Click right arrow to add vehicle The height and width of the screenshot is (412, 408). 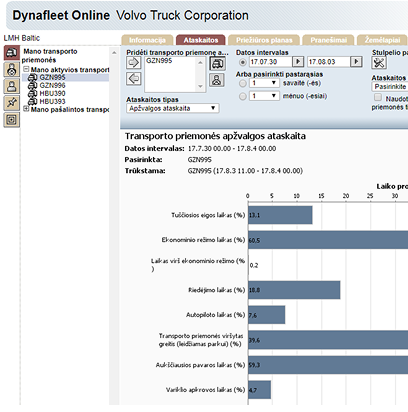tap(134, 63)
